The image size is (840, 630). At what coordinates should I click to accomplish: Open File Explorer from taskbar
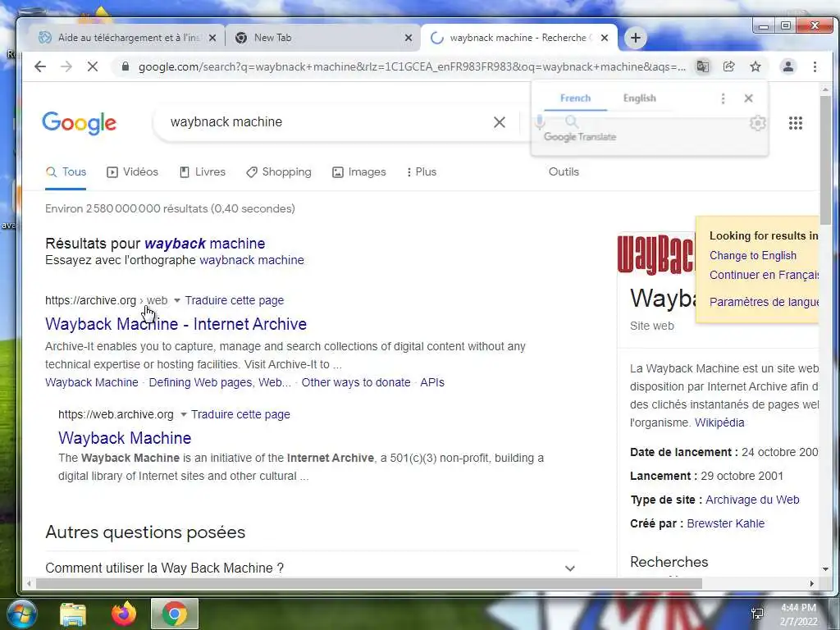[x=73, y=614]
